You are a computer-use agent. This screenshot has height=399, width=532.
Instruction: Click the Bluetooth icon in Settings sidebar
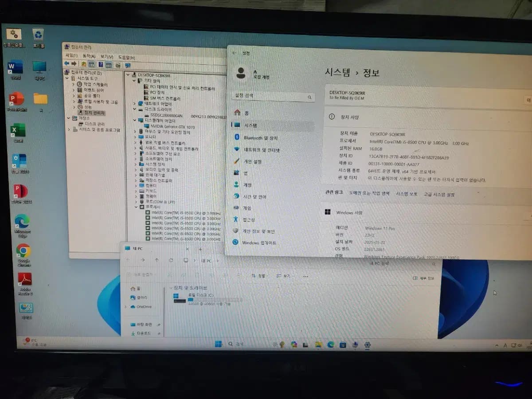click(237, 138)
